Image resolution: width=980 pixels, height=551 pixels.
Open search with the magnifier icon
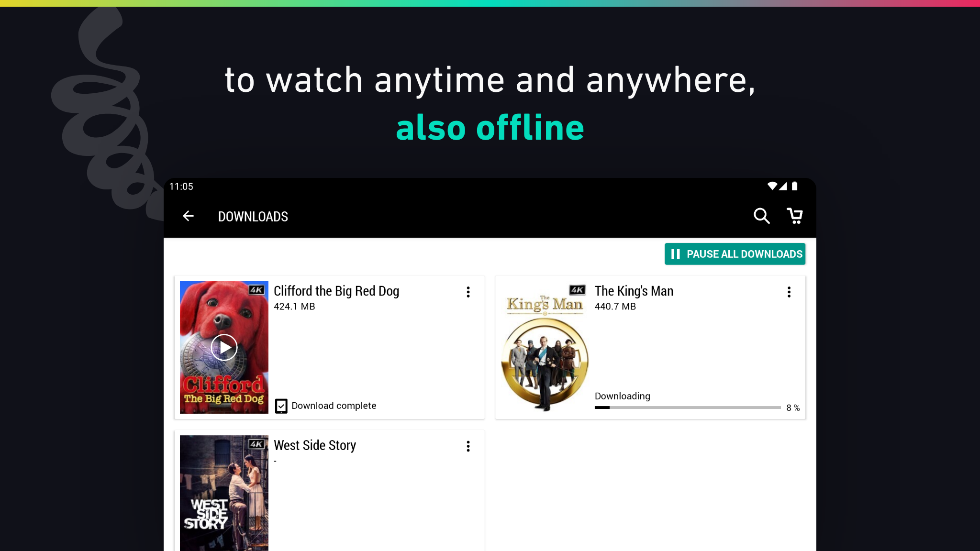click(761, 216)
